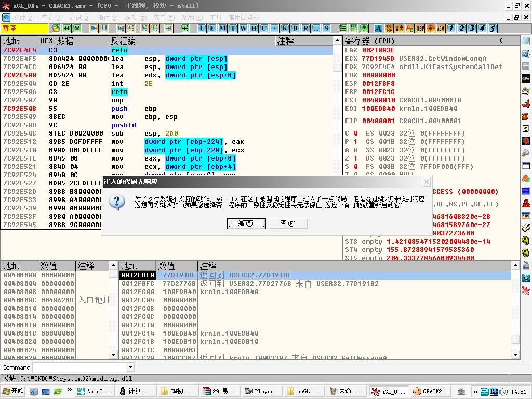Click the numbered 5 toolbar icon
Viewport: 532px width, 399px height.
tap(493, 28)
